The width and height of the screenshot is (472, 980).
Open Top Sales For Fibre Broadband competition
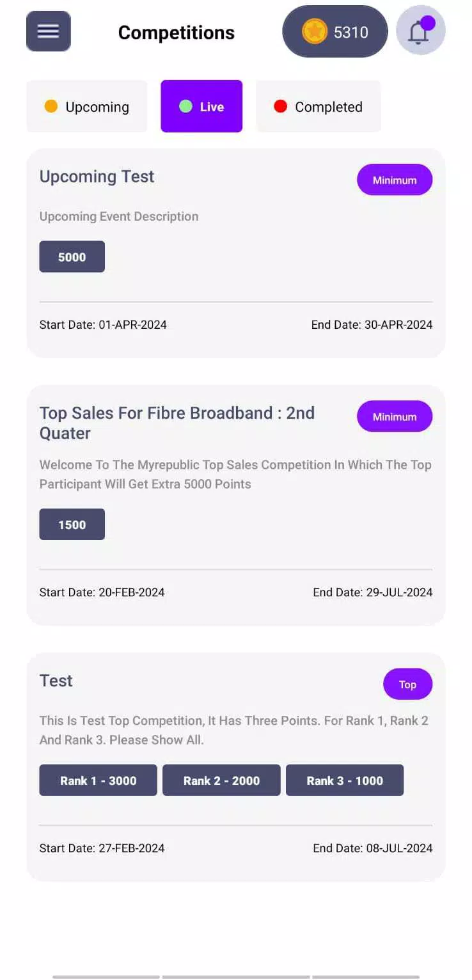[177, 422]
